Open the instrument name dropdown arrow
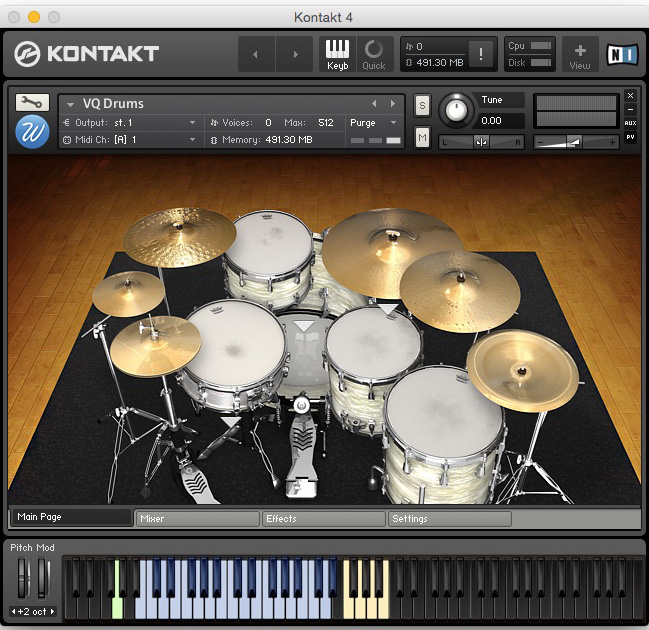Image resolution: width=649 pixels, height=630 pixels. [x=70, y=104]
